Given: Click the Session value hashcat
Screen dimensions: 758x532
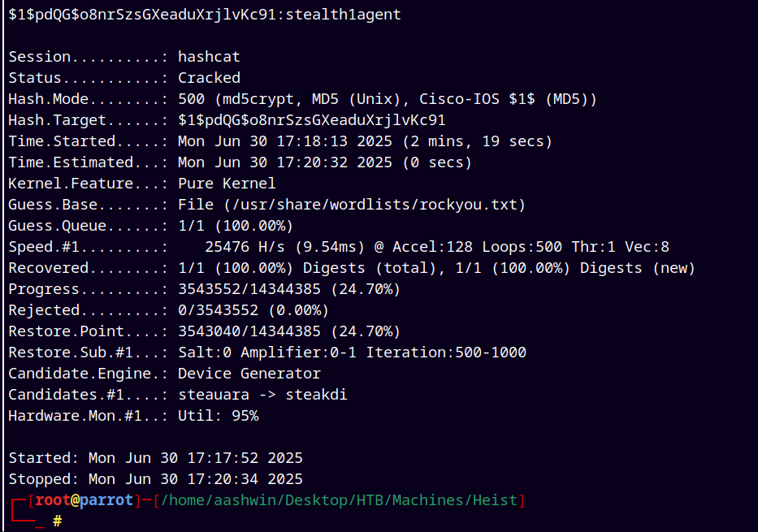Looking at the screenshot, I should pos(209,57).
